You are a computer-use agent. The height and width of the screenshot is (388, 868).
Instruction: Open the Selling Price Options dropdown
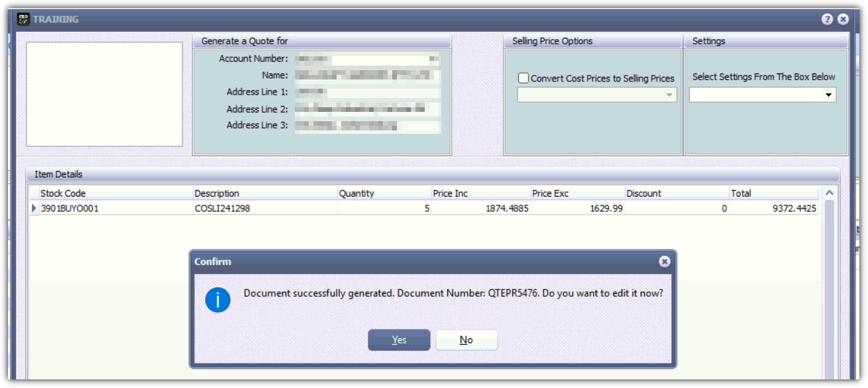tap(669, 95)
